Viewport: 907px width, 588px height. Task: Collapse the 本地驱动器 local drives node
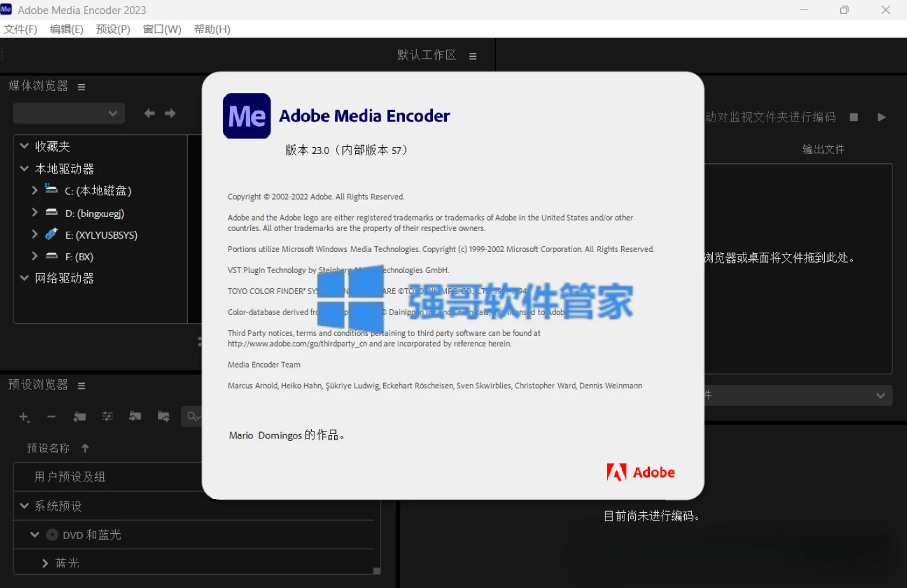pos(24,168)
